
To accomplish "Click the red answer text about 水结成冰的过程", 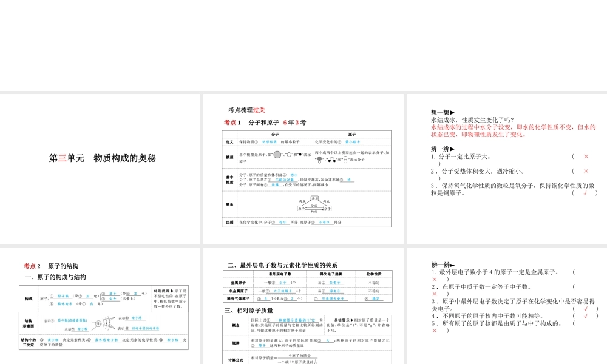I will tap(514, 131).
